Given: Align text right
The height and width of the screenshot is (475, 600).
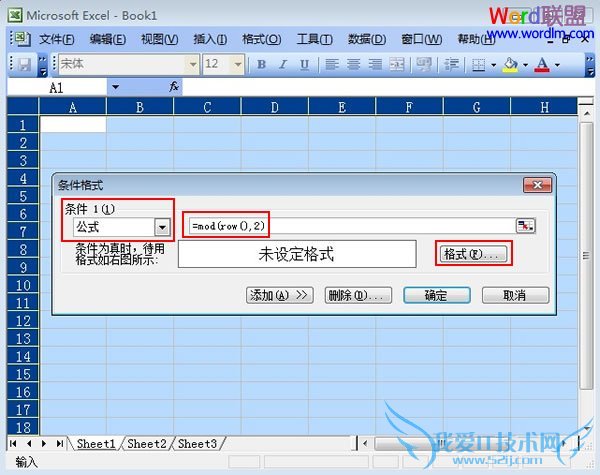Looking at the screenshot, I should (x=375, y=64).
